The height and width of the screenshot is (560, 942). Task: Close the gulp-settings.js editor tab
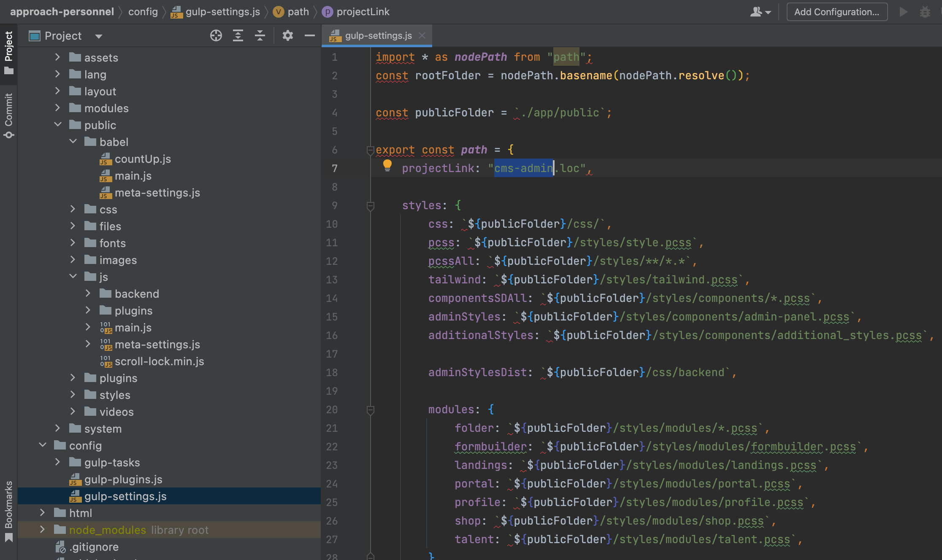422,35
